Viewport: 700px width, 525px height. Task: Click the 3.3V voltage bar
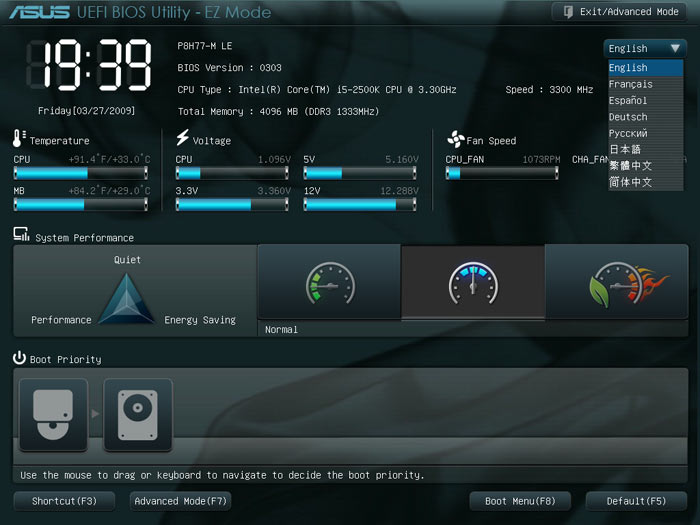[x=232, y=204]
